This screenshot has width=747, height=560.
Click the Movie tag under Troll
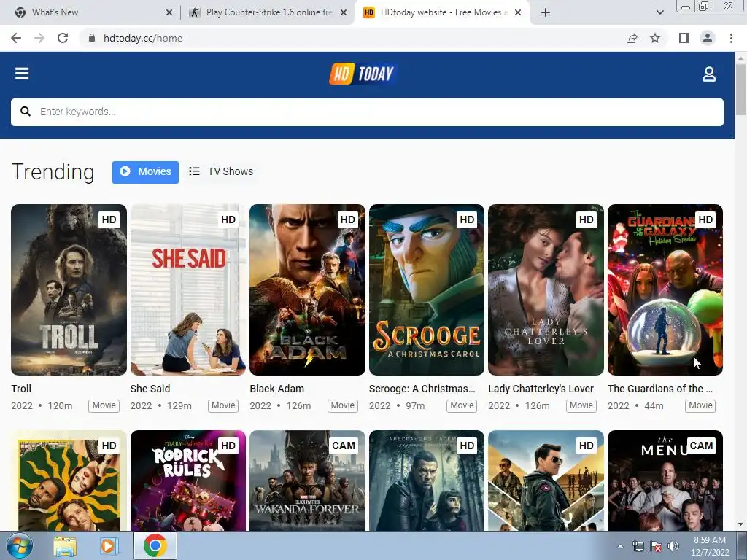(104, 405)
